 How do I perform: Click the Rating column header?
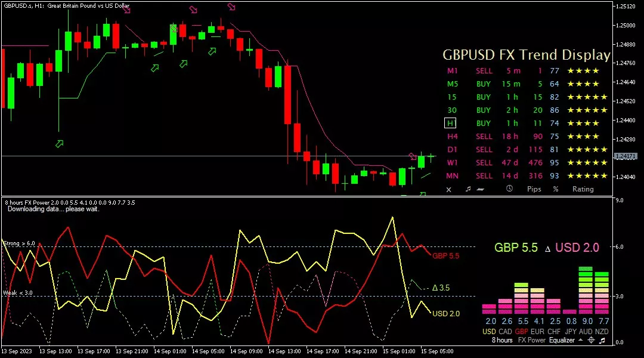pyautogui.click(x=583, y=189)
